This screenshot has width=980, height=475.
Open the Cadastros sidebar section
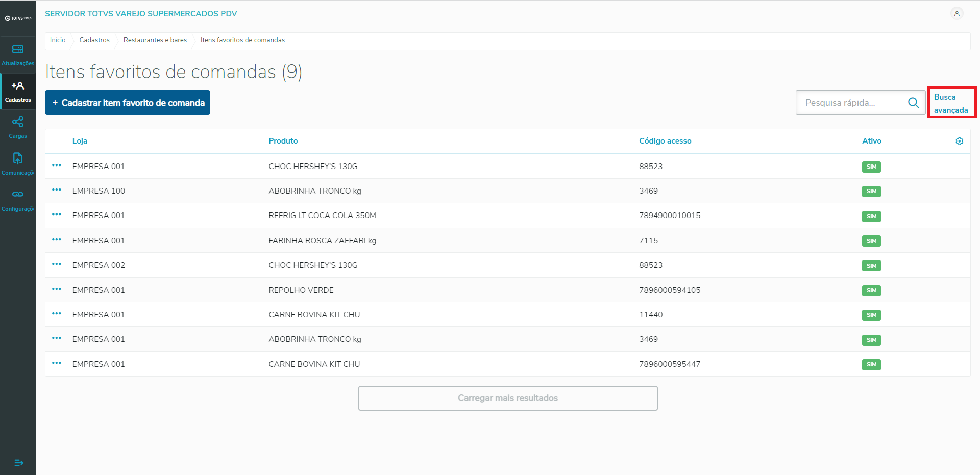tap(18, 91)
